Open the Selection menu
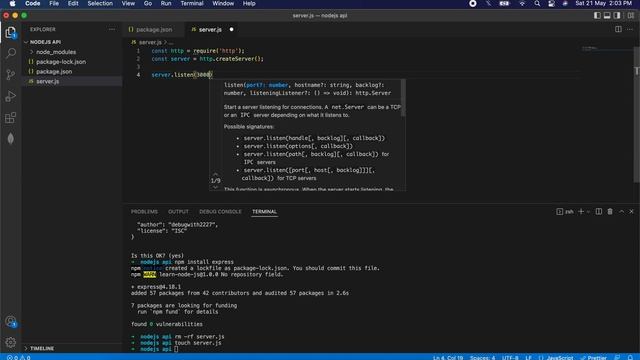This screenshot has height=360, width=640. tap(100, 4)
